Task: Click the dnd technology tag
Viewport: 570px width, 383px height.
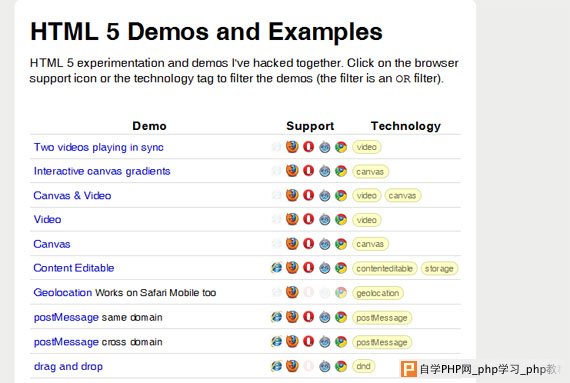Action: coord(363,366)
